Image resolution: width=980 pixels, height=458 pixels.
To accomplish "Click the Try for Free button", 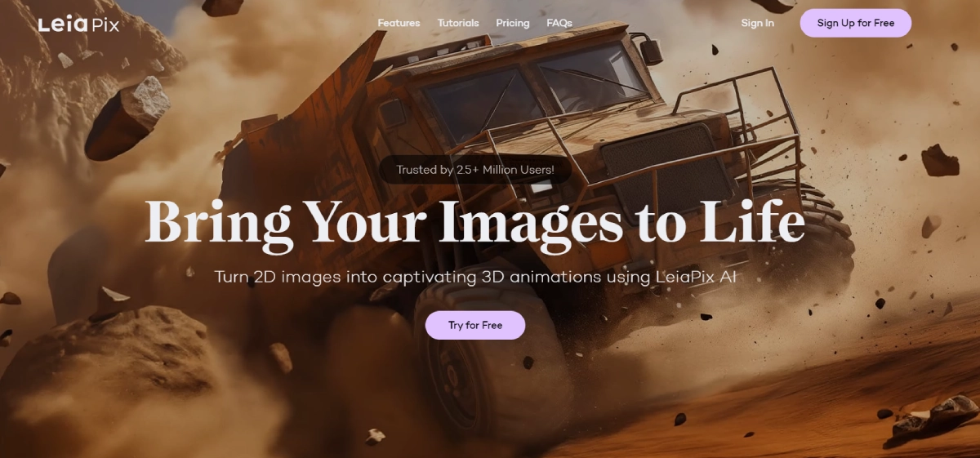I will coord(474,325).
